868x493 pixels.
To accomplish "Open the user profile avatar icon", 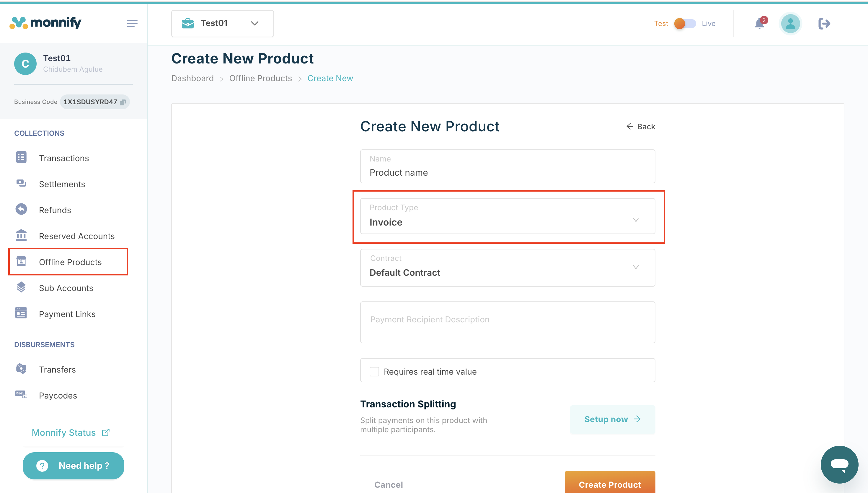I will (790, 23).
